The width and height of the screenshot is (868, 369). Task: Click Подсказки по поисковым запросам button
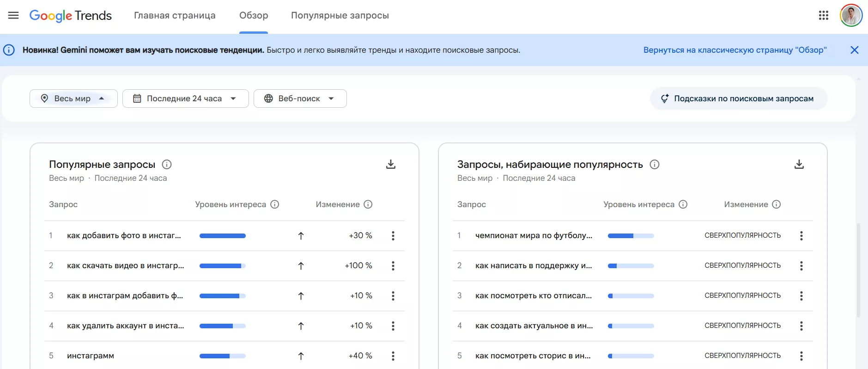point(739,98)
